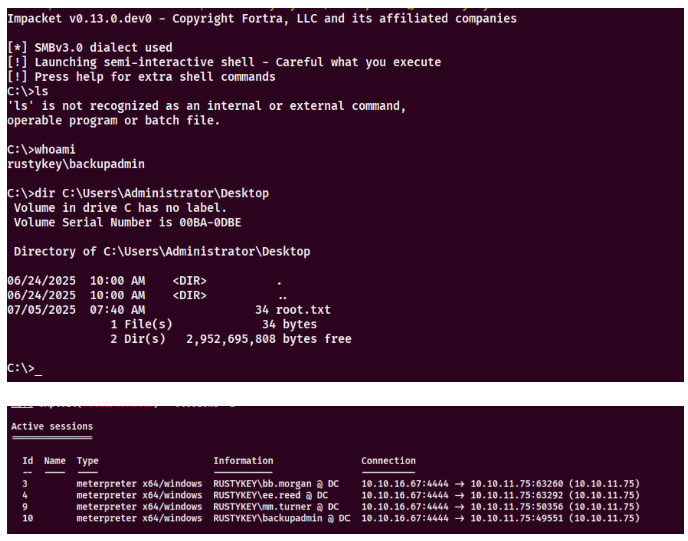Click the Directory of Administrator\Desktop line
The height and width of the screenshot is (541, 688).
pos(162,251)
